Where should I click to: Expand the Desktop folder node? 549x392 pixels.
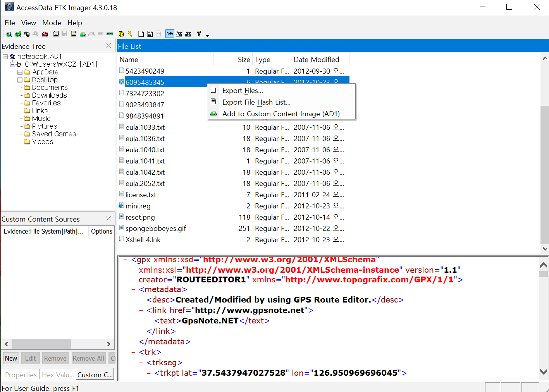[x=20, y=80]
